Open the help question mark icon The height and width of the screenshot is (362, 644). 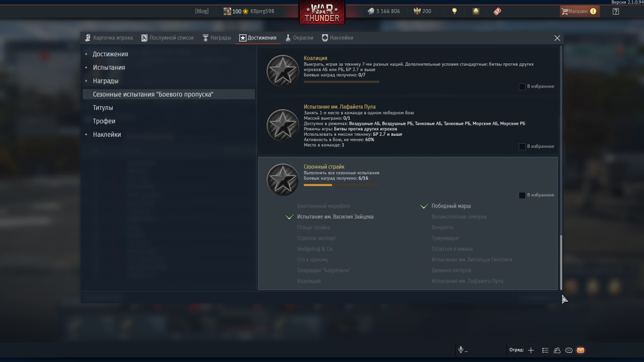(615, 11)
